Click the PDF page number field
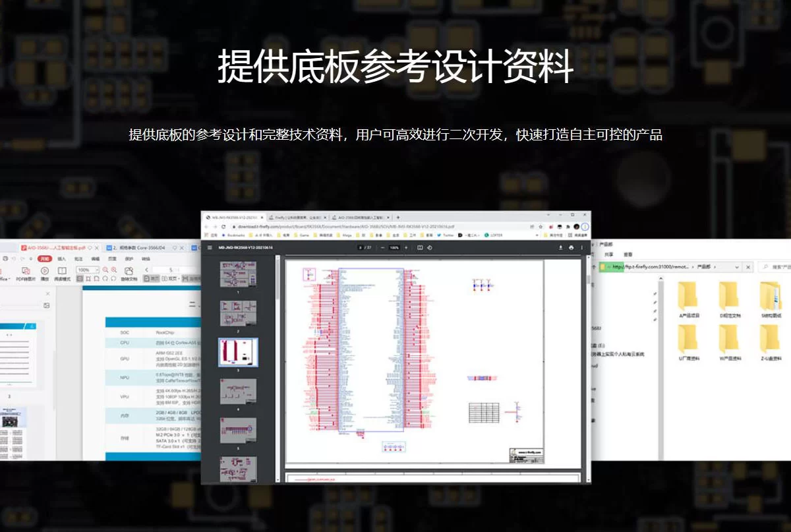Screen dimensions: 791x532 click(360, 247)
